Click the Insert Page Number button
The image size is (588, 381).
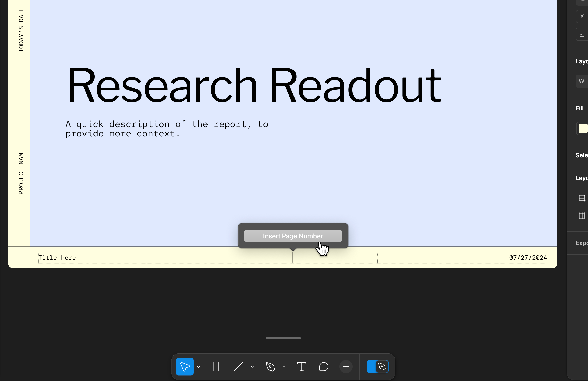click(293, 236)
